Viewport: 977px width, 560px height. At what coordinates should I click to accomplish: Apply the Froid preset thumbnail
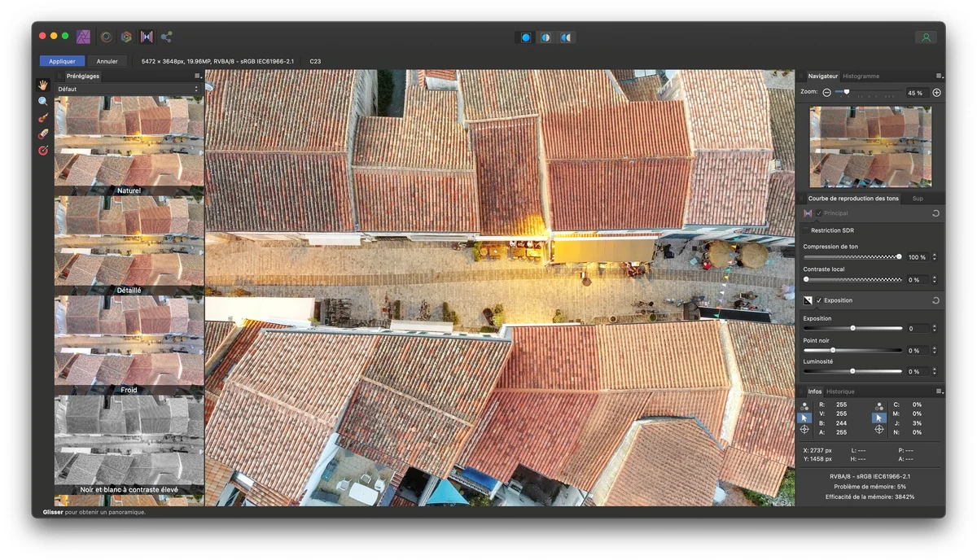(x=129, y=345)
